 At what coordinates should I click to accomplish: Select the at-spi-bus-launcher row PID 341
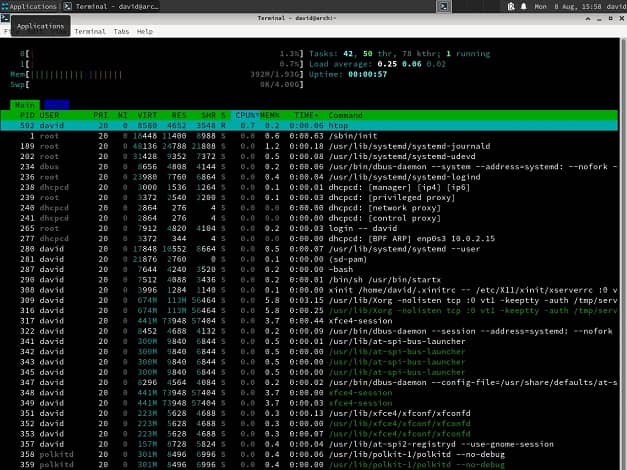click(309, 342)
